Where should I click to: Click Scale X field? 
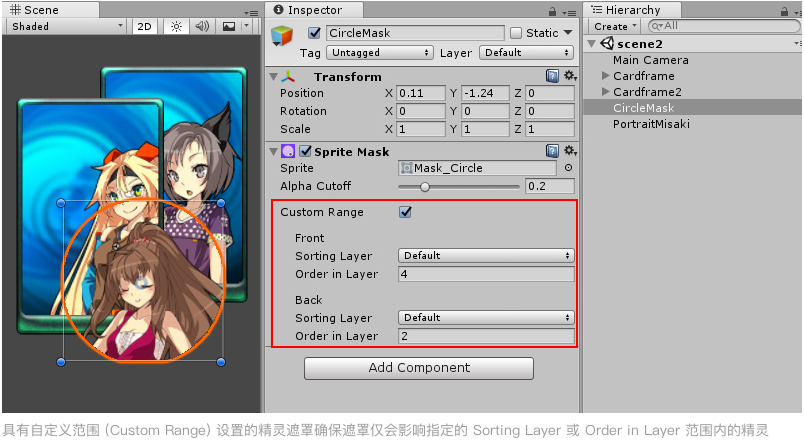(421, 129)
